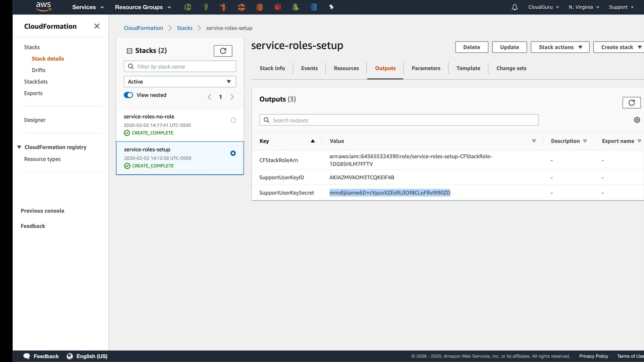The image size is (644, 362).
Task: Collapse the CloudFormation registry section
Action: (19, 147)
